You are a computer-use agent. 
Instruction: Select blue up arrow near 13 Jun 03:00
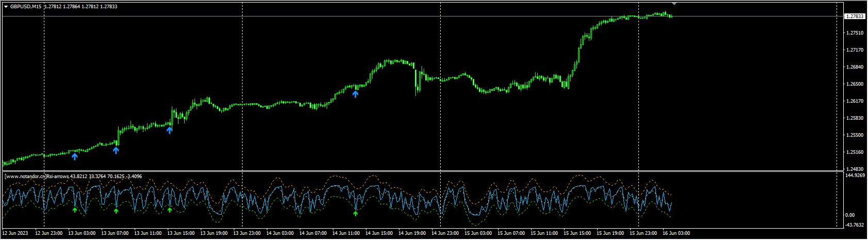click(x=75, y=156)
